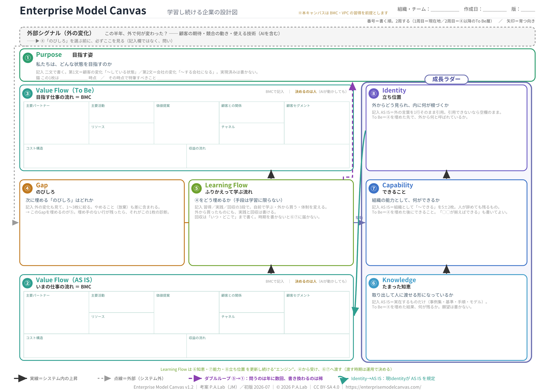The height and width of the screenshot is (392, 555).
Task: Click 主要パートナー cell in Value Flow To Be
Action: coord(56,123)
